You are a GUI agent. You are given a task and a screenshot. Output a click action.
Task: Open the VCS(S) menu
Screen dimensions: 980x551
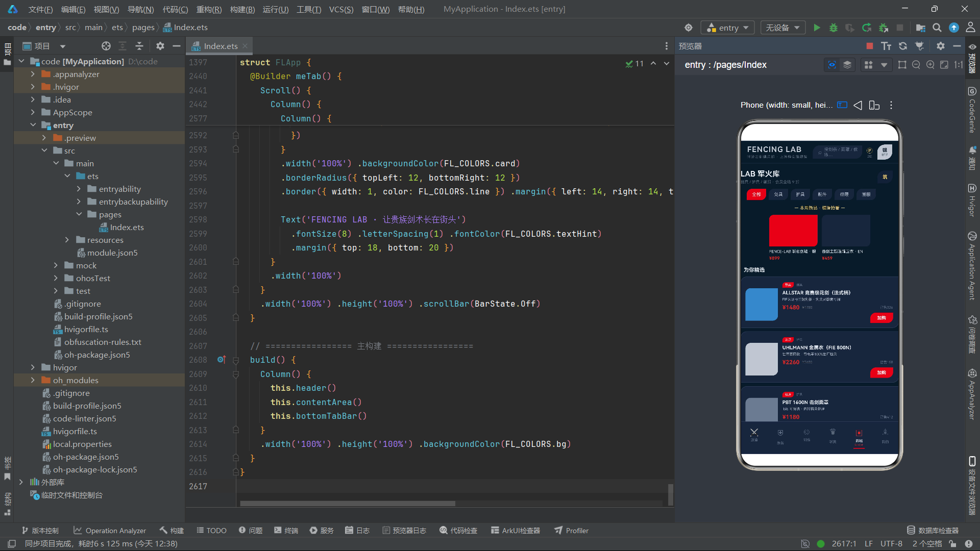click(341, 9)
